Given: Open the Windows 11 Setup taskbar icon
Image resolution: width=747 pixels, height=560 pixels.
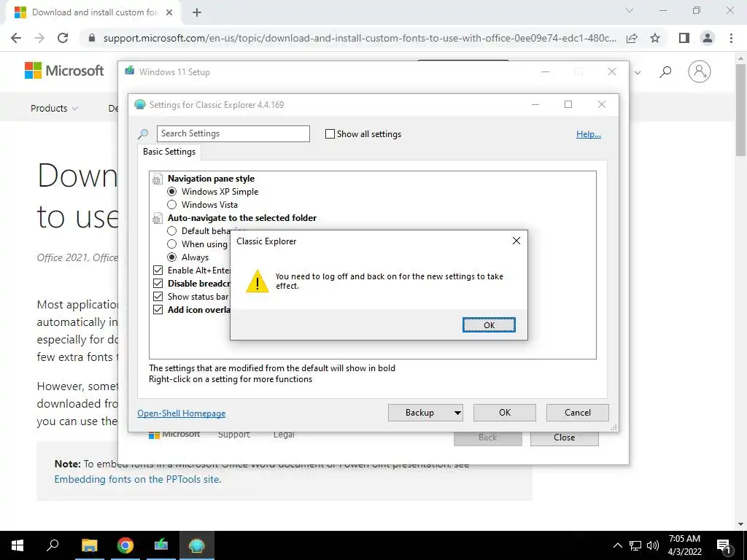Looking at the screenshot, I should tap(161, 545).
